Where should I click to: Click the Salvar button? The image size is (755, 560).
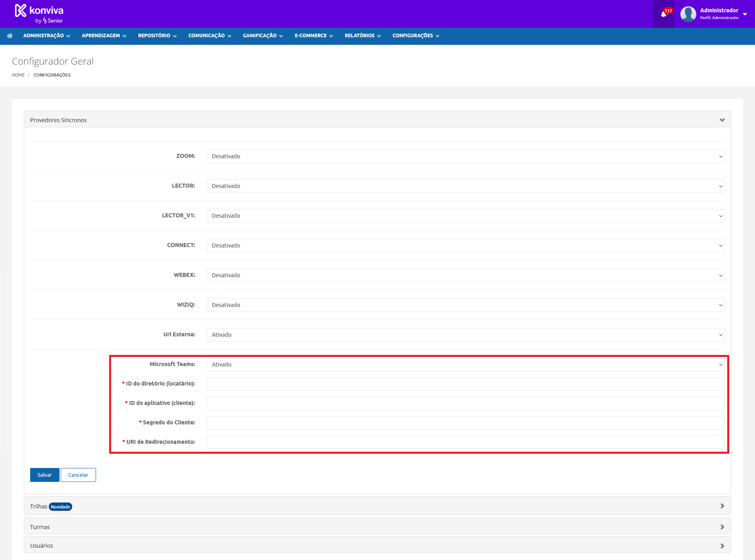pyautogui.click(x=44, y=475)
